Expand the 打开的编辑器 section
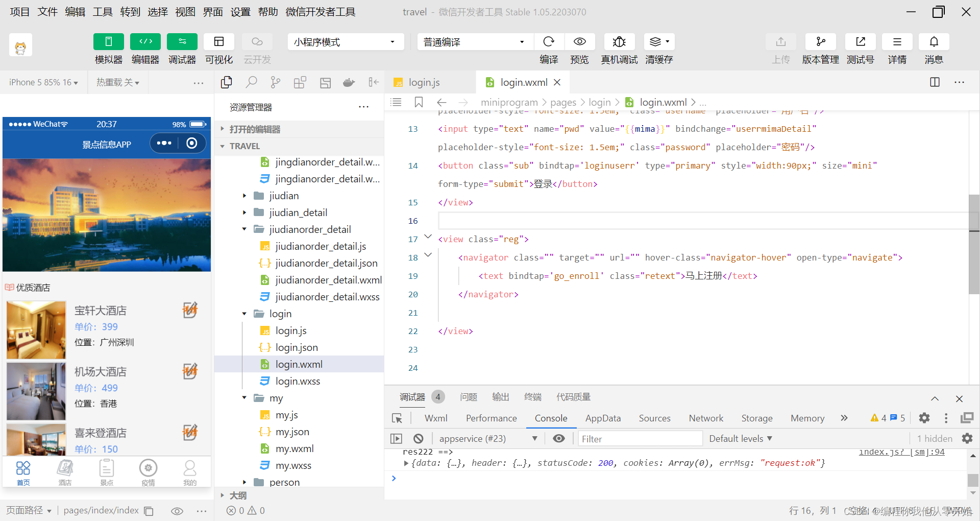Viewport: 980px width, 521px height. point(299,129)
